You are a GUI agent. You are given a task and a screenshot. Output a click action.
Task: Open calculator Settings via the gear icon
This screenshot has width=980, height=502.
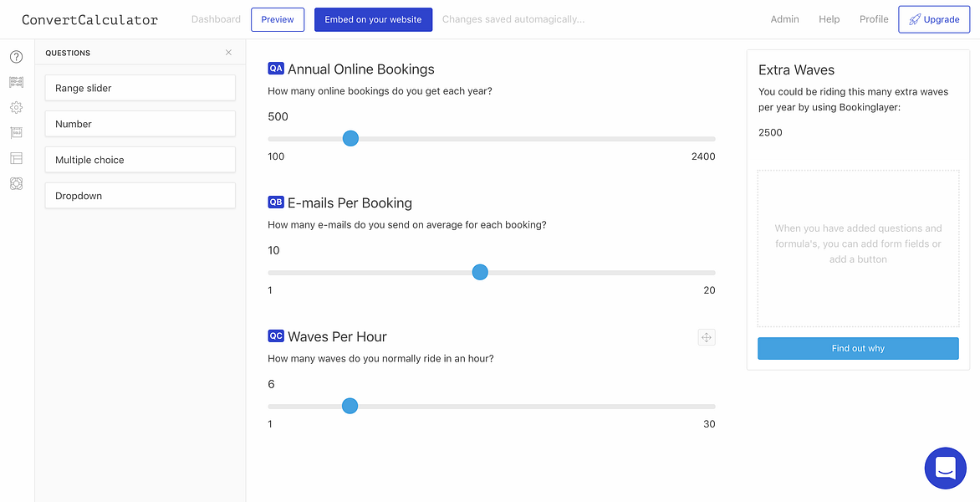point(16,107)
